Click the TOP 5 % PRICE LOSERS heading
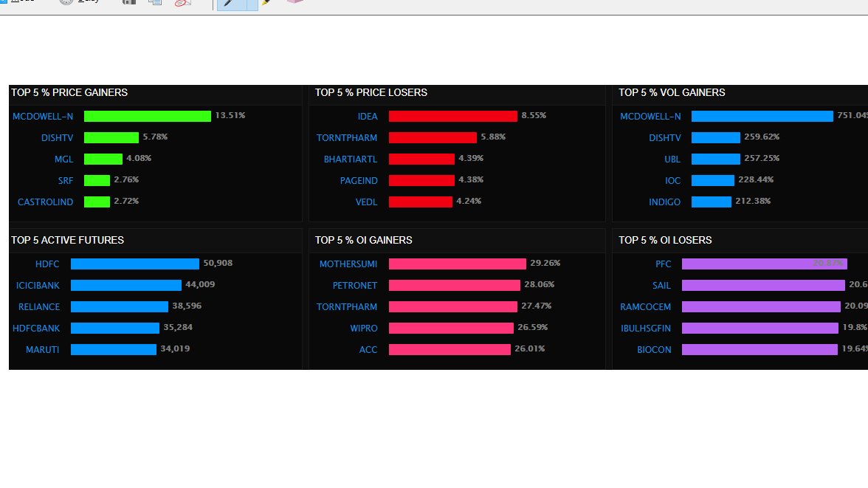This screenshot has height=488, width=868. (371, 92)
